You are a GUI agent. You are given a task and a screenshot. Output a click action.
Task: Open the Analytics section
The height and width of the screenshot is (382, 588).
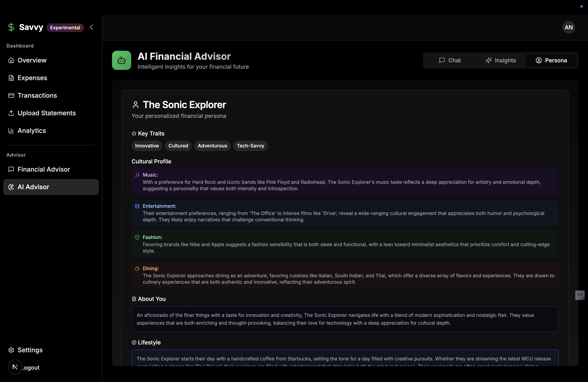coord(32,130)
